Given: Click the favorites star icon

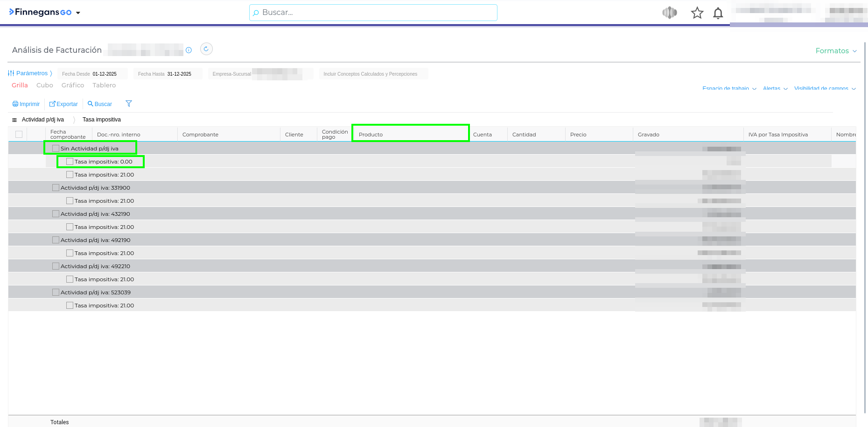Looking at the screenshot, I should point(697,13).
